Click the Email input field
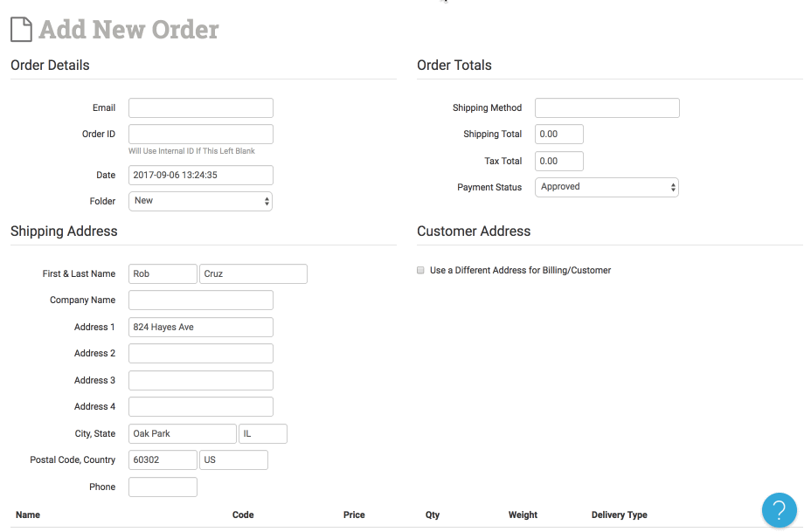 (200, 108)
